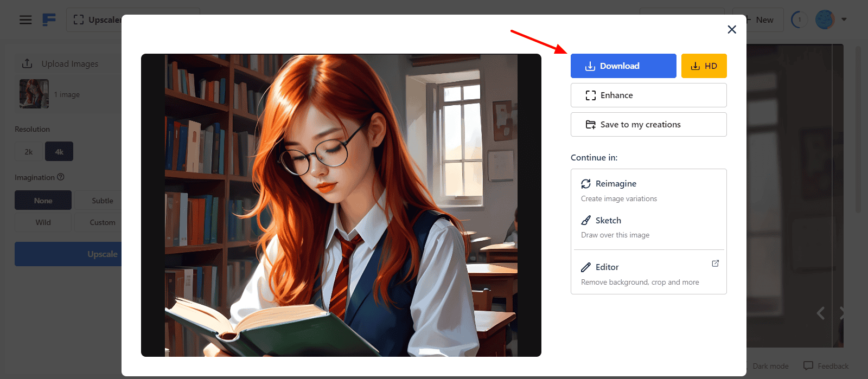Select the 2k resolution option
This screenshot has width=868, height=379.
(x=29, y=152)
